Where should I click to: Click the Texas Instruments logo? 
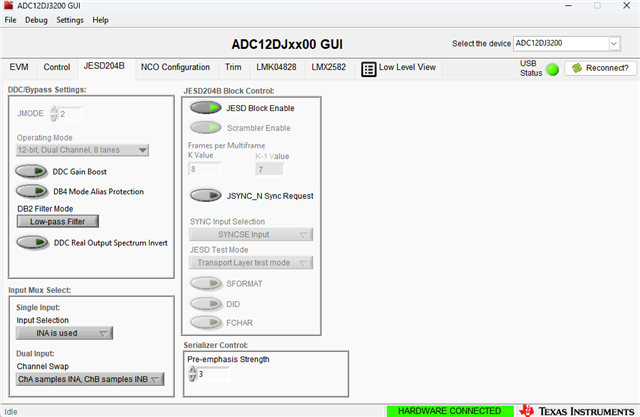coord(577,410)
